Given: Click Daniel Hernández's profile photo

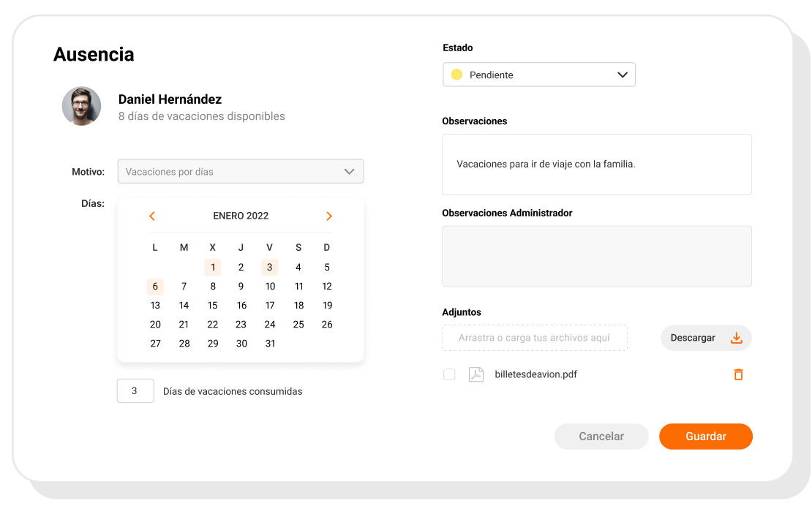Looking at the screenshot, I should coord(81,107).
